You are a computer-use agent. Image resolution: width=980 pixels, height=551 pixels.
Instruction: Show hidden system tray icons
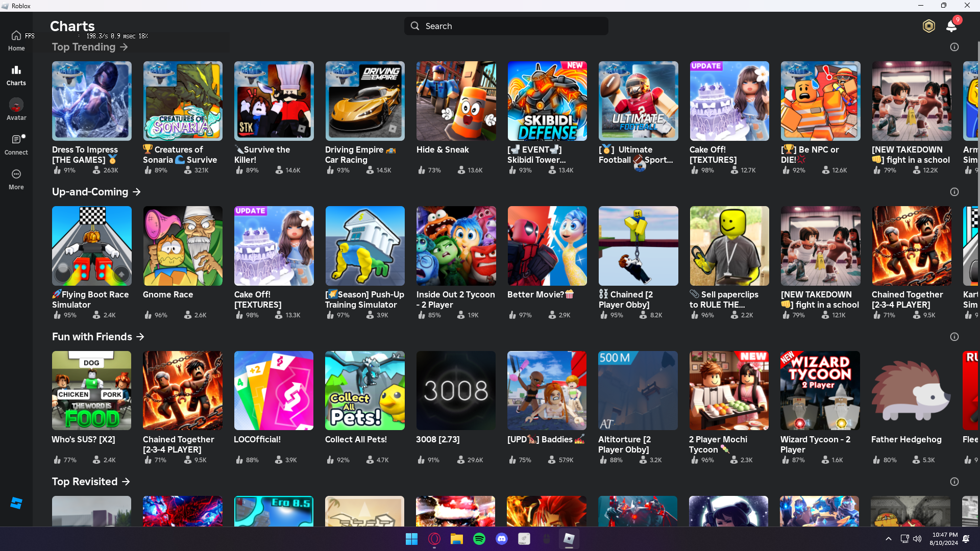point(888,539)
